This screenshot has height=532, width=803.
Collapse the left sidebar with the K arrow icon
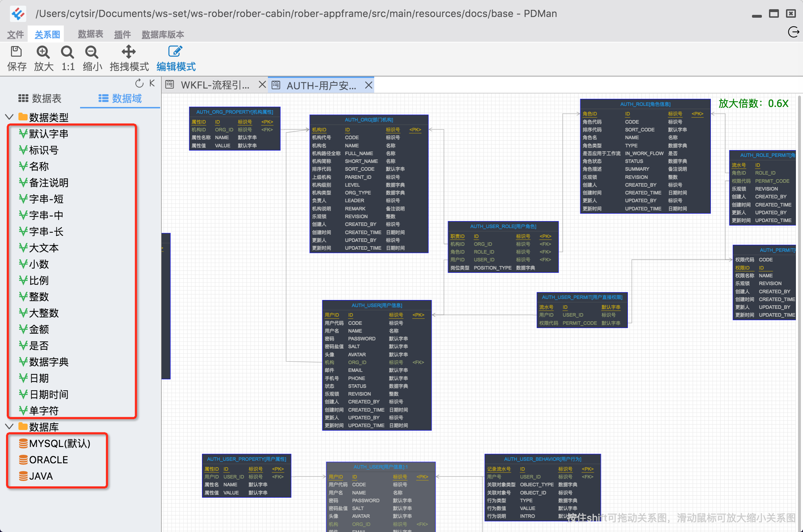click(152, 83)
